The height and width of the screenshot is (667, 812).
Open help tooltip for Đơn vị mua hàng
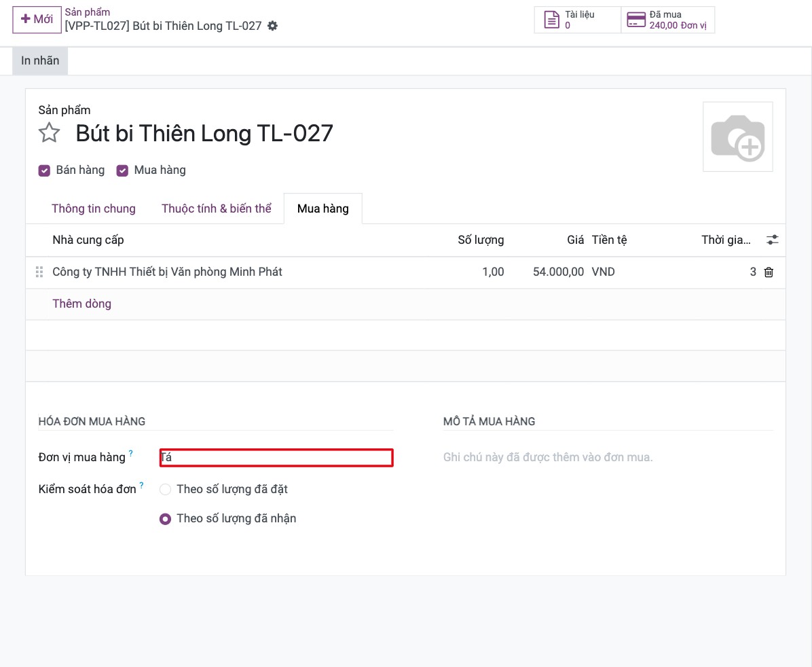pyautogui.click(x=130, y=454)
